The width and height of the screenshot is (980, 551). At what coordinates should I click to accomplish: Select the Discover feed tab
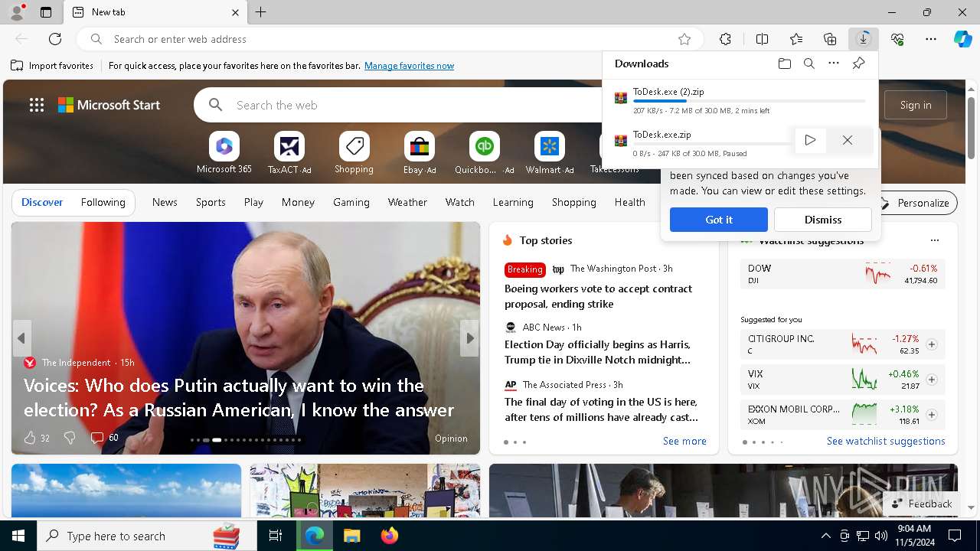coord(42,202)
